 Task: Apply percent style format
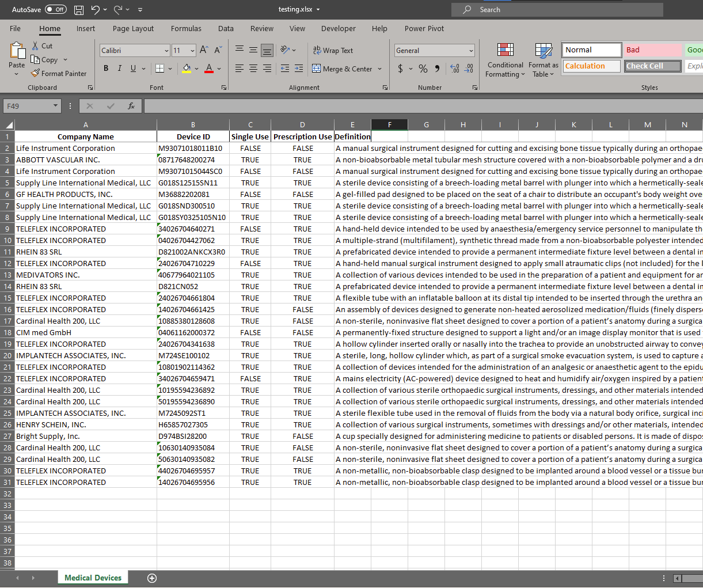(x=423, y=69)
